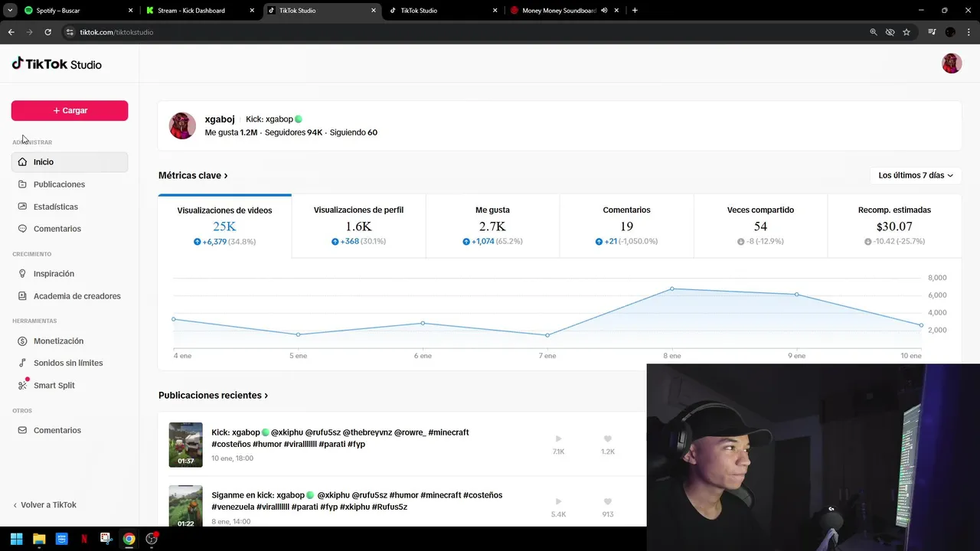The image size is (980, 551).
Task: Click the Smart Split scissors icon
Action: pos(23,385)
